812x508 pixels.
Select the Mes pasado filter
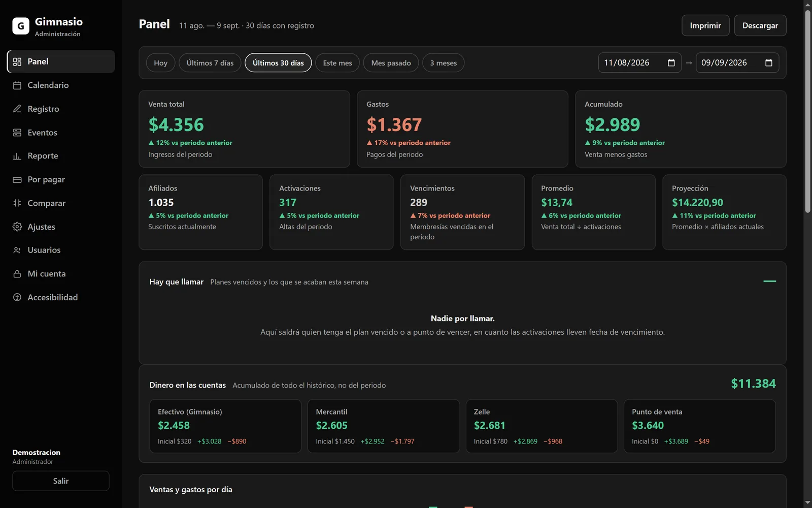click(391, 63)
